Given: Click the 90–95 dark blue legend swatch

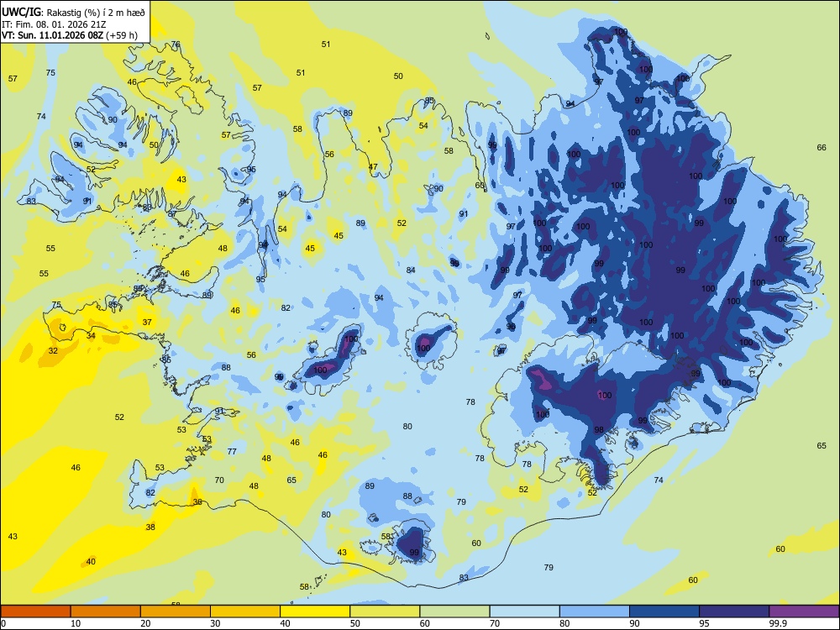Looking at the screenshot, I should [x=664, y=612].
